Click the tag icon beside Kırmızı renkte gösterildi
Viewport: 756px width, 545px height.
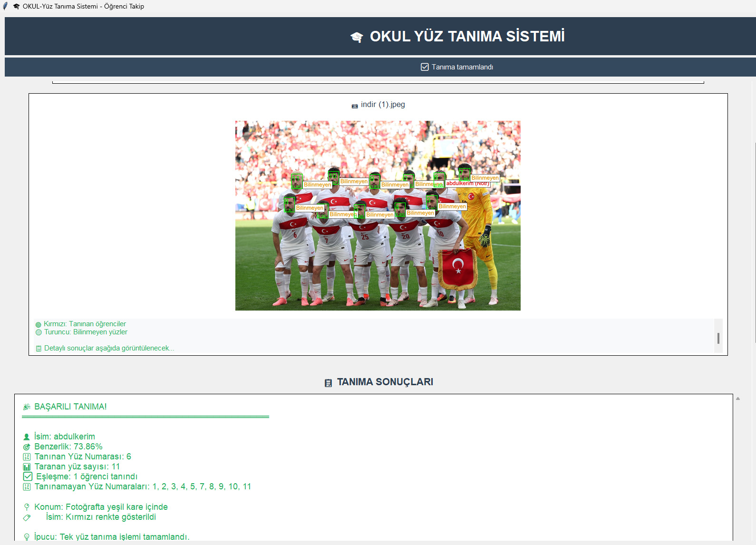tap(27, 517)
